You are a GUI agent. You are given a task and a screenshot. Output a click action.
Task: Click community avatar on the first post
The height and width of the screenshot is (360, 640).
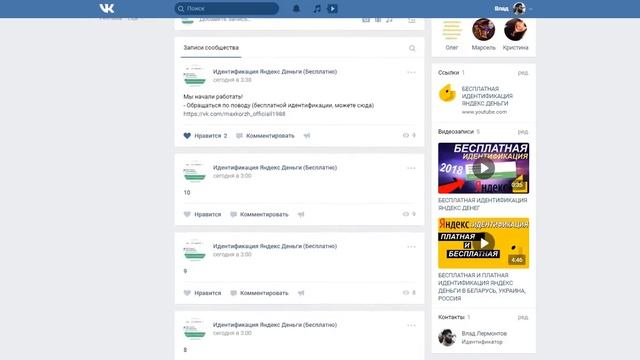pyautogui.click(x=195, y=76)
